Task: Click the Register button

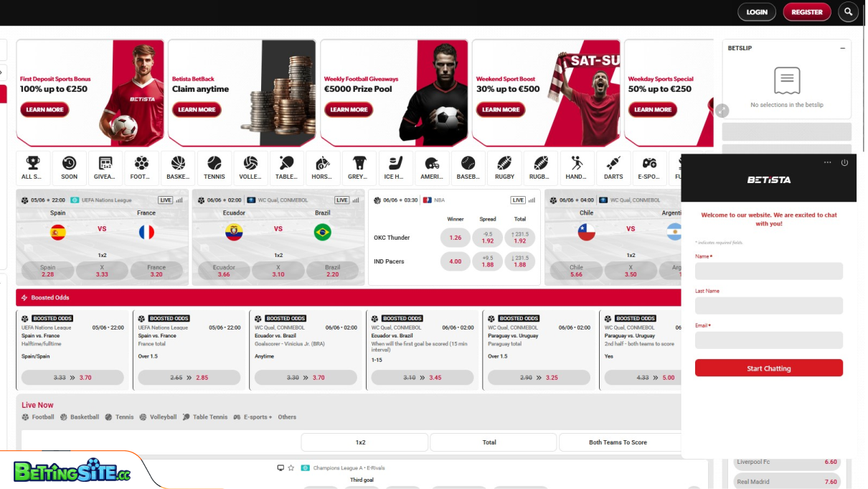Action: tap(807, 12)
